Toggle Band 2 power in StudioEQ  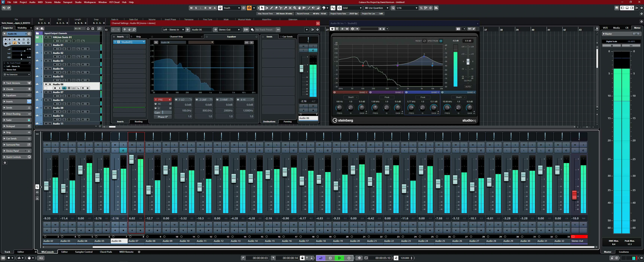[x=370, y=92]
